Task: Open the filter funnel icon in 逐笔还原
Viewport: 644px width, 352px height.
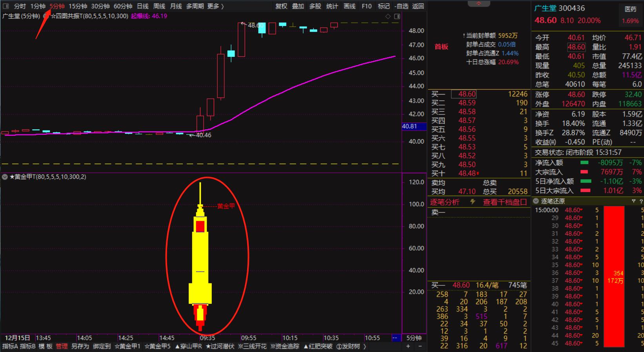Action: (633, 201)
